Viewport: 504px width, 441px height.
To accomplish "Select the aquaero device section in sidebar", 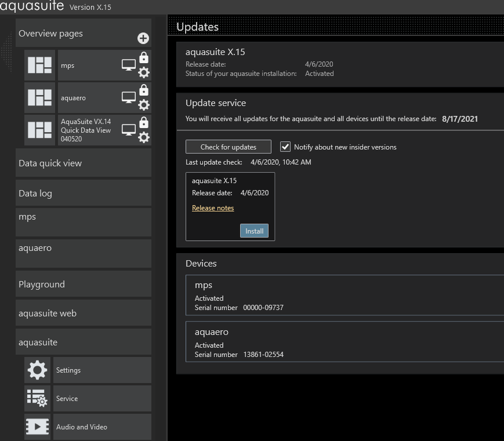I will 84,253.
